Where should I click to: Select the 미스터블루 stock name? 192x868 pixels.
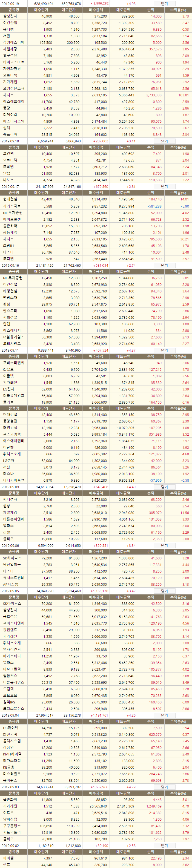tap(12, 774)
